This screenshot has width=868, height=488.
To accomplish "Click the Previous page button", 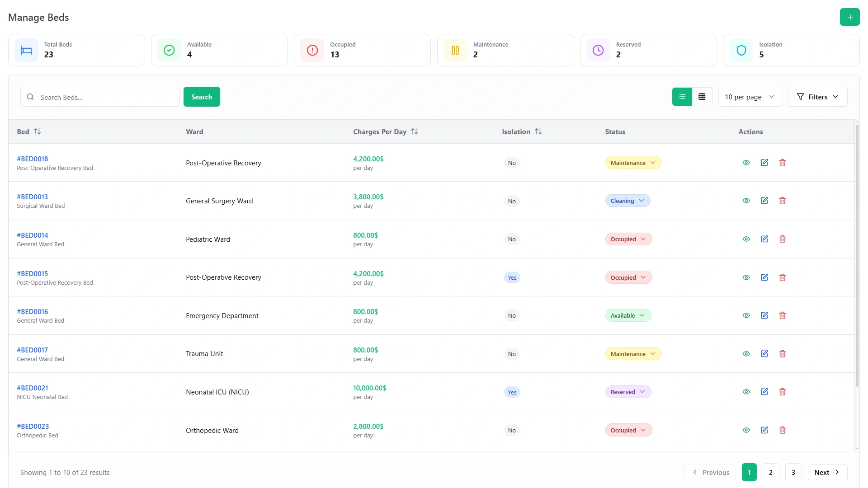I will tap(710, 472).
